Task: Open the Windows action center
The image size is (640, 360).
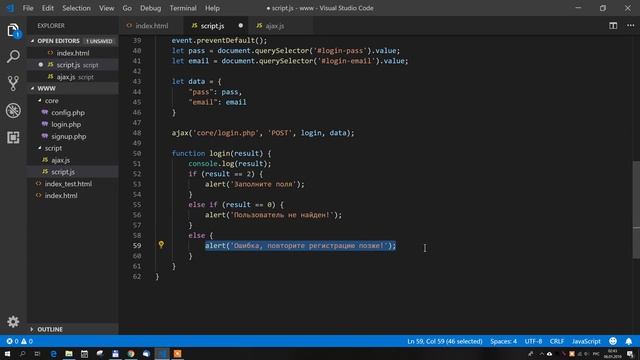Action: click(630, 354)
